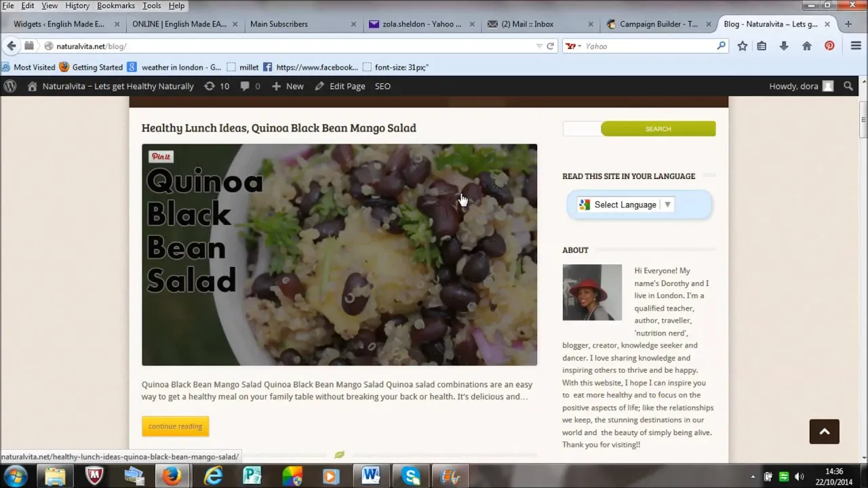This screenshot has width=868, height=488.
Task: Open weather in london bookmark
Action: tap(175, 67)
